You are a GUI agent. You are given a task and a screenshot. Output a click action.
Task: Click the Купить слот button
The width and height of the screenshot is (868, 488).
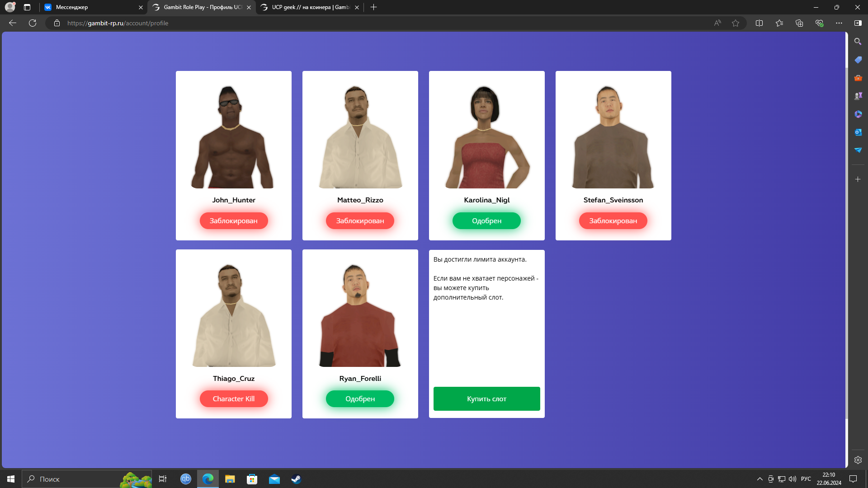[486, 399]
